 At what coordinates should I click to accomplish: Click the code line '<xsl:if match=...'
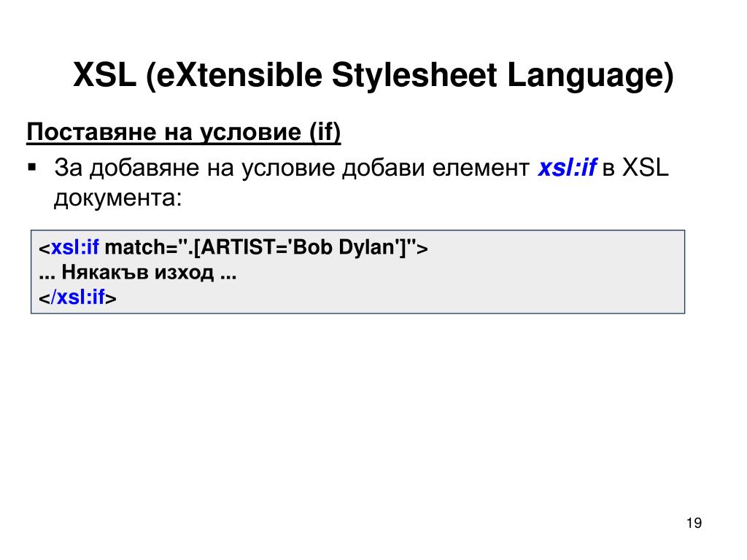(x=233, y=248)
